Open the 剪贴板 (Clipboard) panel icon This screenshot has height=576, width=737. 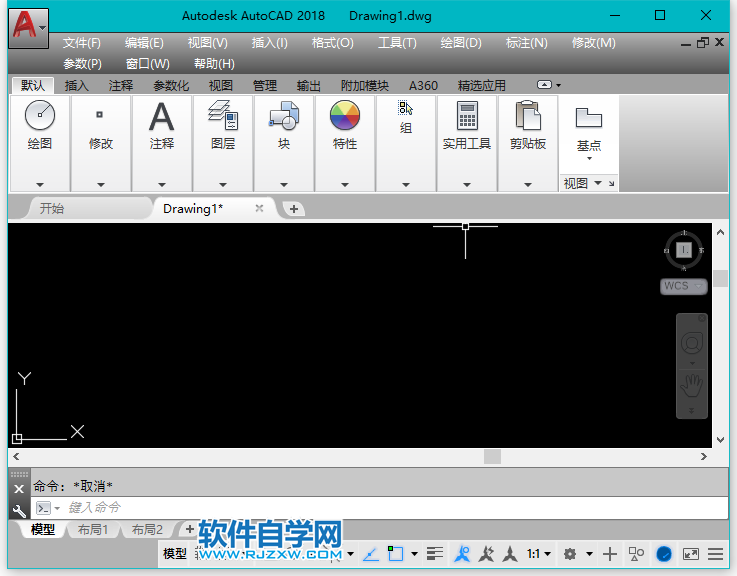pos(528,115)
